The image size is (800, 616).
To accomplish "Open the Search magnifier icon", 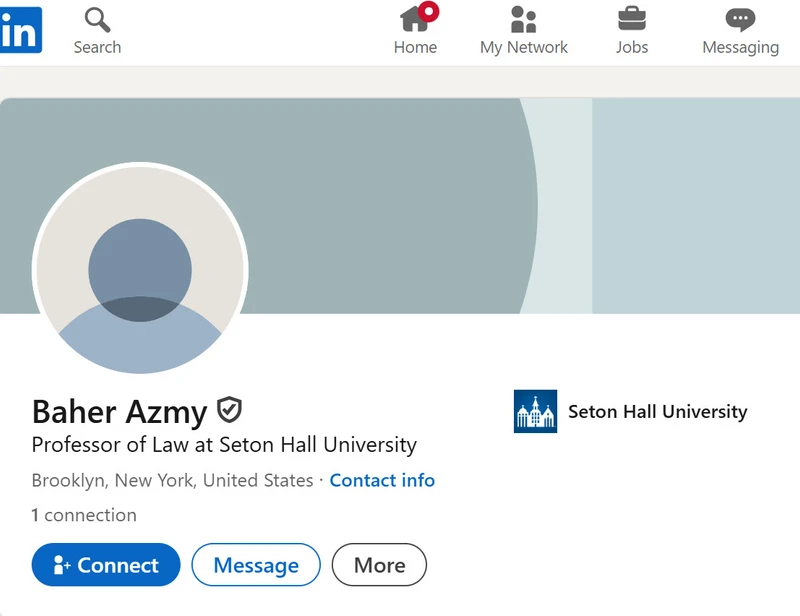I will [x=97, y=19].
